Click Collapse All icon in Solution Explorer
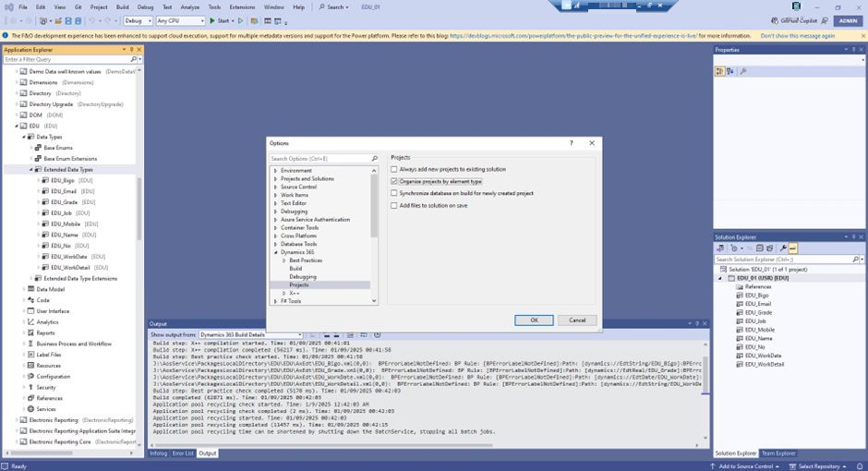868x471 pixels. click(759, 248)
